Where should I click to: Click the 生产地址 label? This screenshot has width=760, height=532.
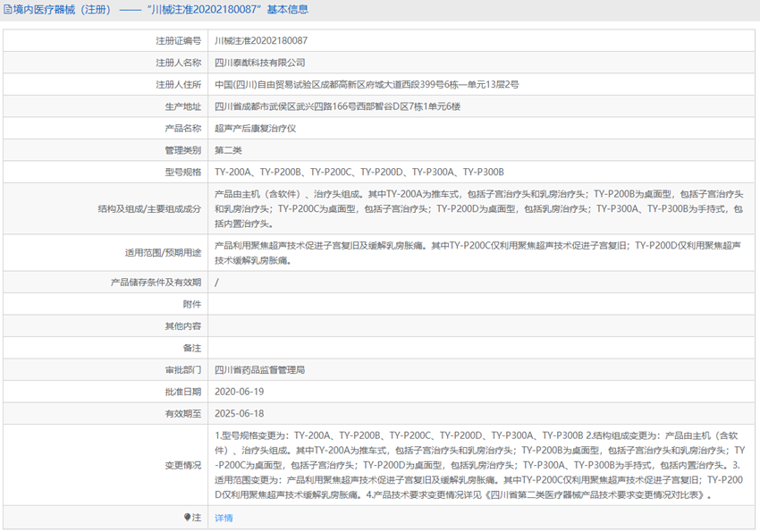tap(182, 106)
